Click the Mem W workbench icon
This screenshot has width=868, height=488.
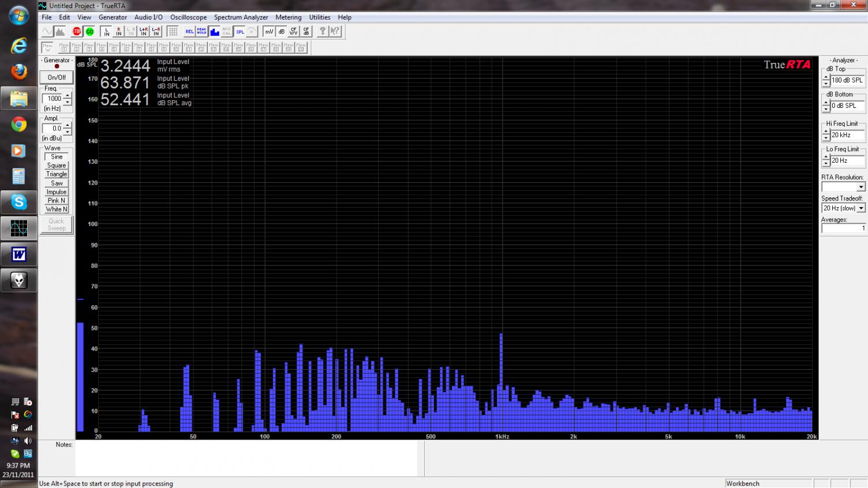coord(47,47)
